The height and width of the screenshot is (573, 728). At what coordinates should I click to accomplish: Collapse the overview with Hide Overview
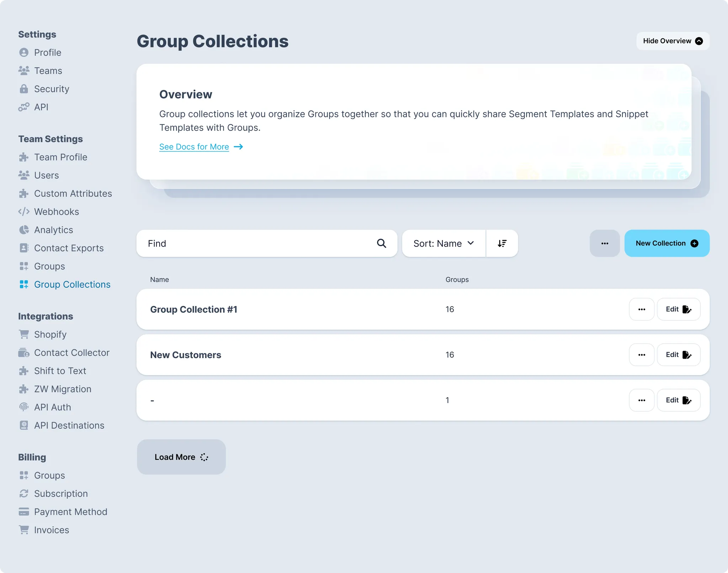pos(673,41)
